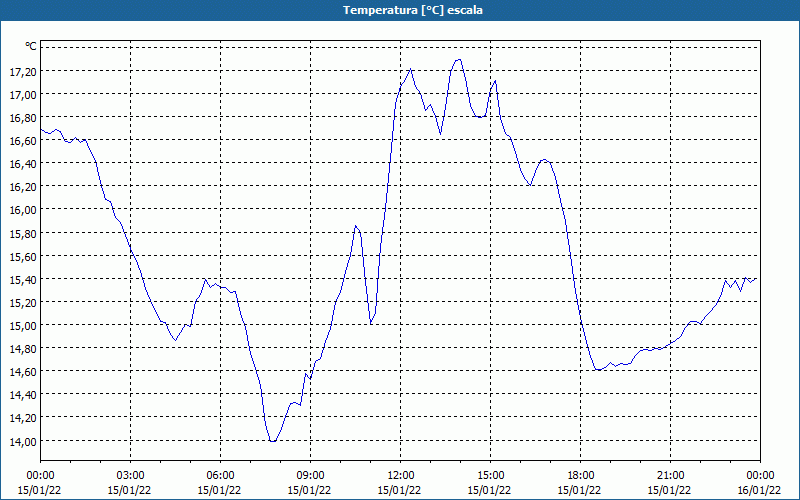Click the 21:00 time axis label
Screen dimensions: 800x500
[x=670, y=476]
